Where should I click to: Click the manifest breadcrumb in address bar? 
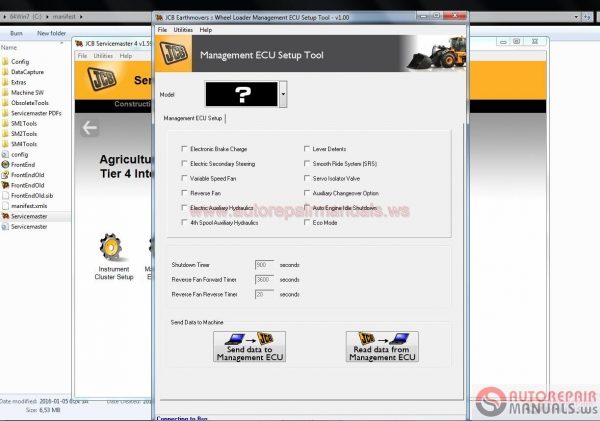click(x=64, y=17)
